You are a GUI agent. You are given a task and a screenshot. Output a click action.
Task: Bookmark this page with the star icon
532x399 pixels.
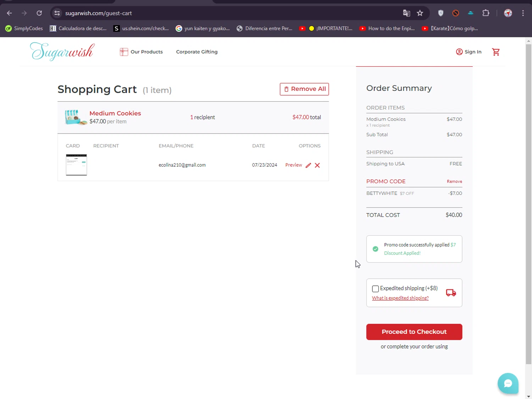[420, 13]
